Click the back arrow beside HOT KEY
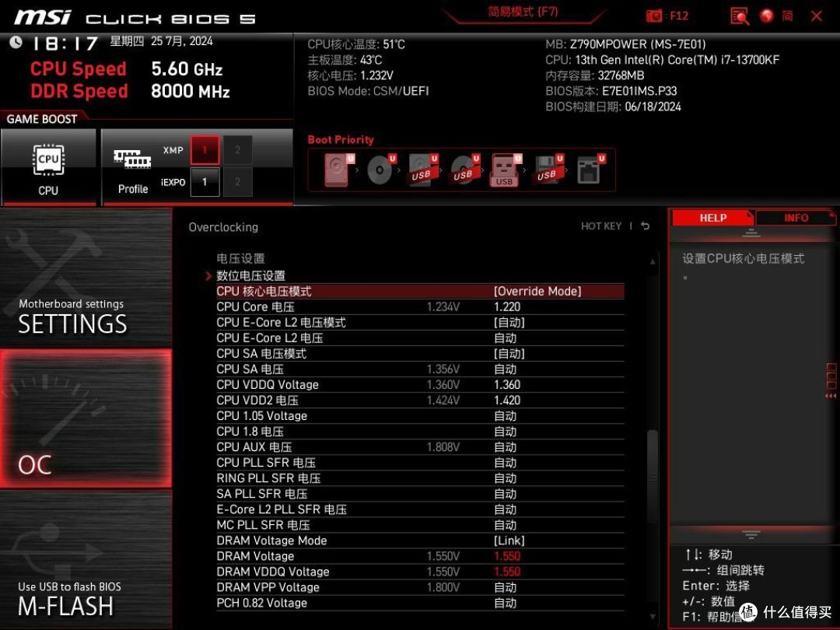The width and height of the screenshot is (840, 630). (x=645, y=226)
